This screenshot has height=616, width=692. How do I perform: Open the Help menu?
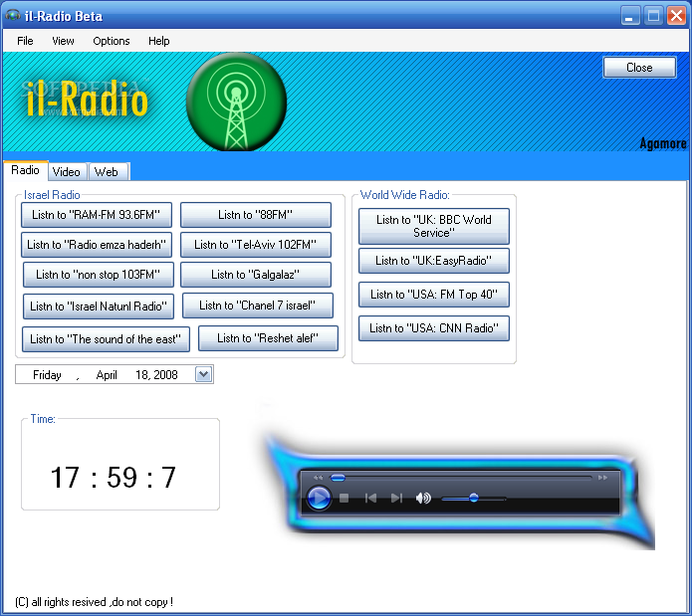(x=159, y=41)
